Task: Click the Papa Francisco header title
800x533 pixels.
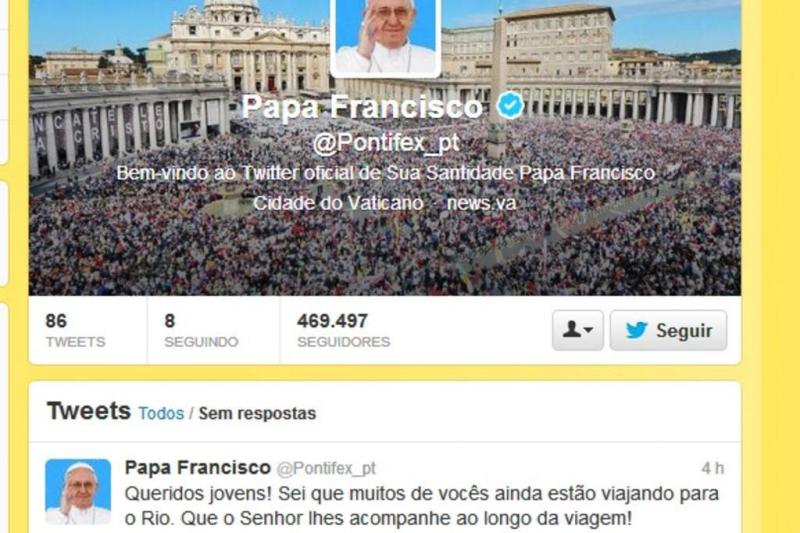Action: click(362, 107)
